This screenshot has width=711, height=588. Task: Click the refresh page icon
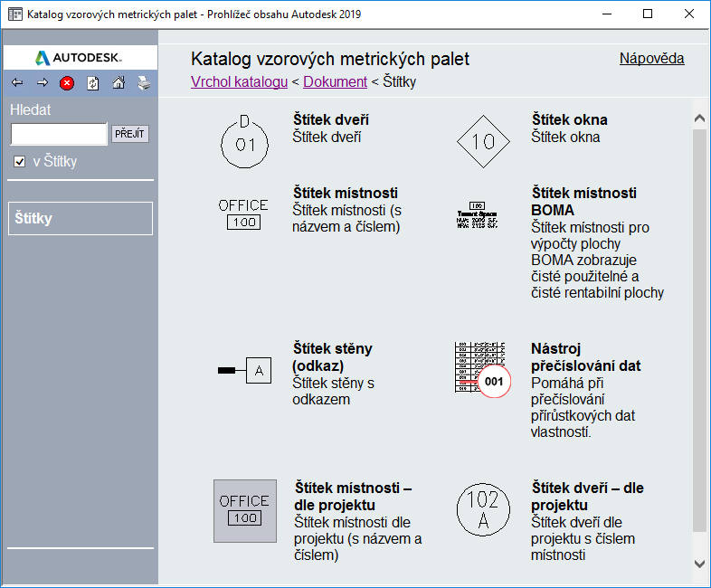point(93,83)
